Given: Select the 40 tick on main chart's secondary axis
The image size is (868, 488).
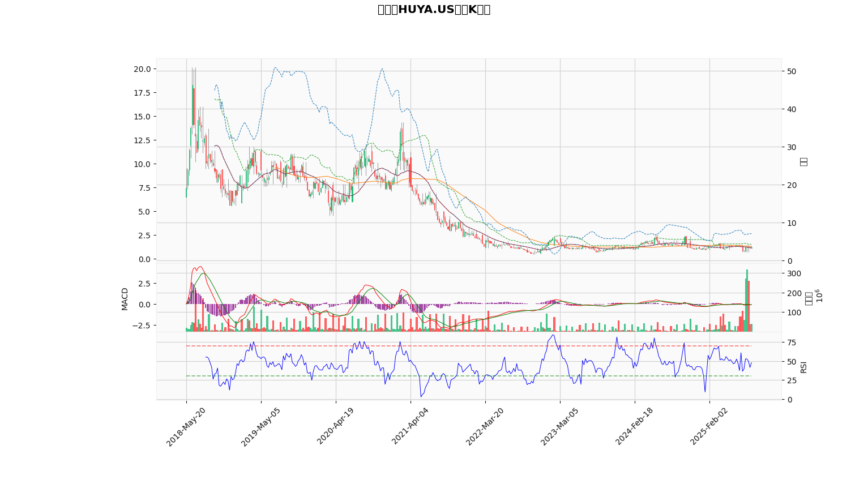Looking at the screenshot, I should point(792,109).
